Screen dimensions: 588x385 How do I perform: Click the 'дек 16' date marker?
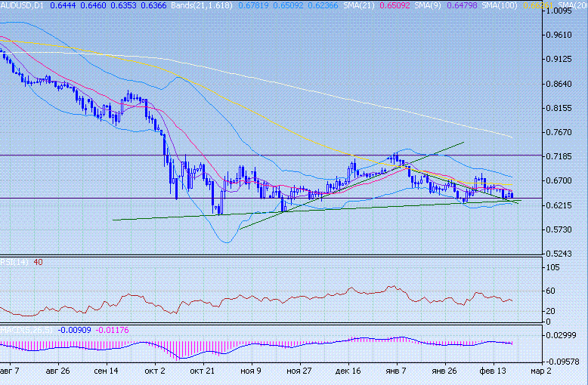pos(348,371)
